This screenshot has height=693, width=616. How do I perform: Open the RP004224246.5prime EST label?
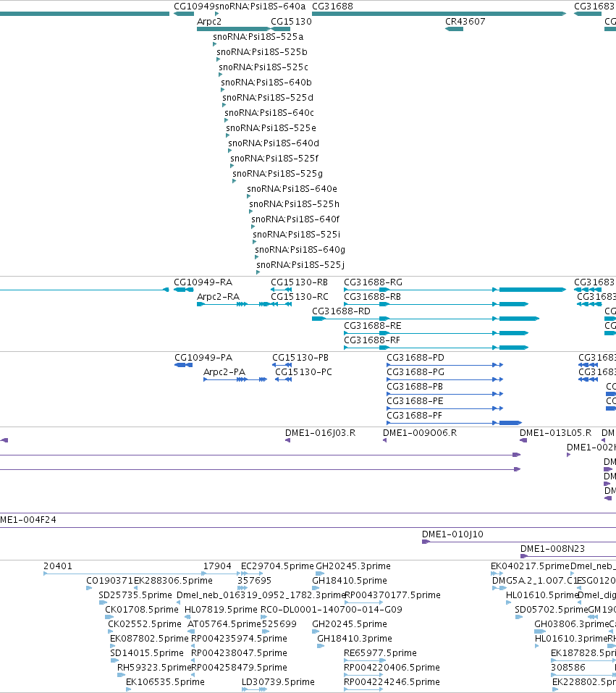coord(392,682)
